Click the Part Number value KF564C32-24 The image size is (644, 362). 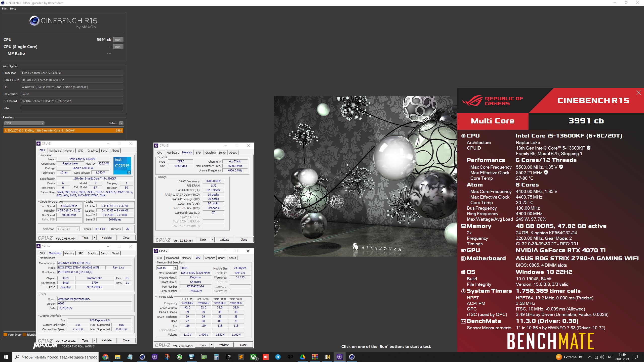(195, 286)
